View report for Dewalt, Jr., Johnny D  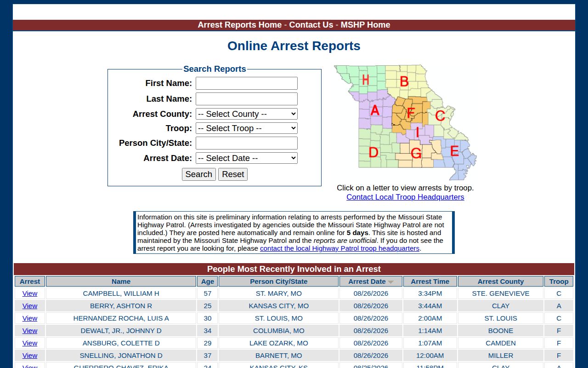point(30,331)
